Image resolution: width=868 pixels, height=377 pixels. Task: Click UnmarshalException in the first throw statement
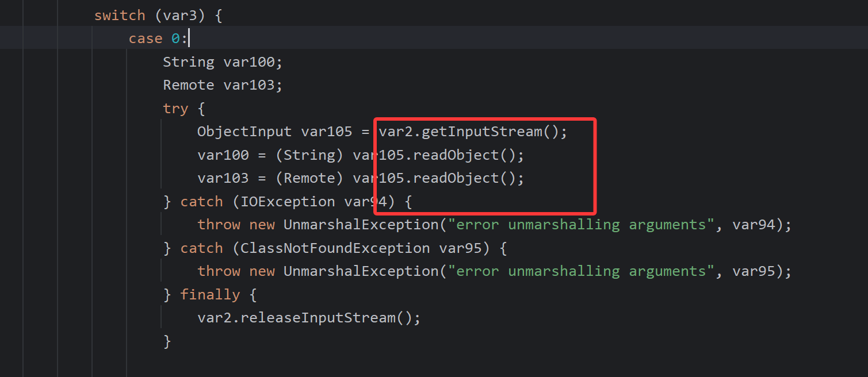[x=361, y=225]
